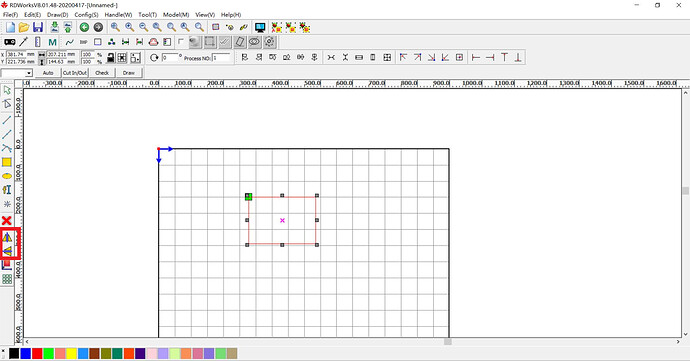Open the Config menu

[x=86, y=15]
